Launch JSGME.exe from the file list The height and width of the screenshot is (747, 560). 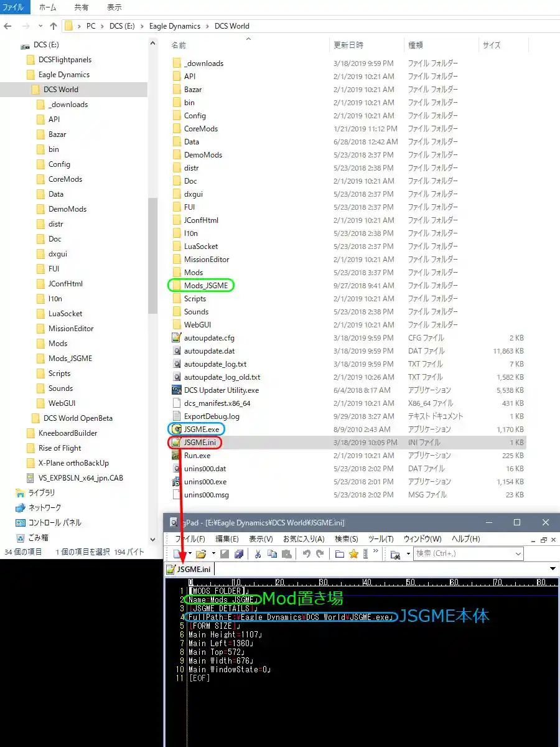click(200, 429)
